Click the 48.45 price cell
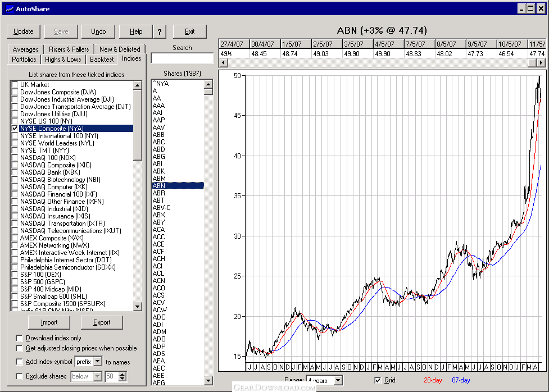This screenshot has width=549, height=392. tap(265, 53)
